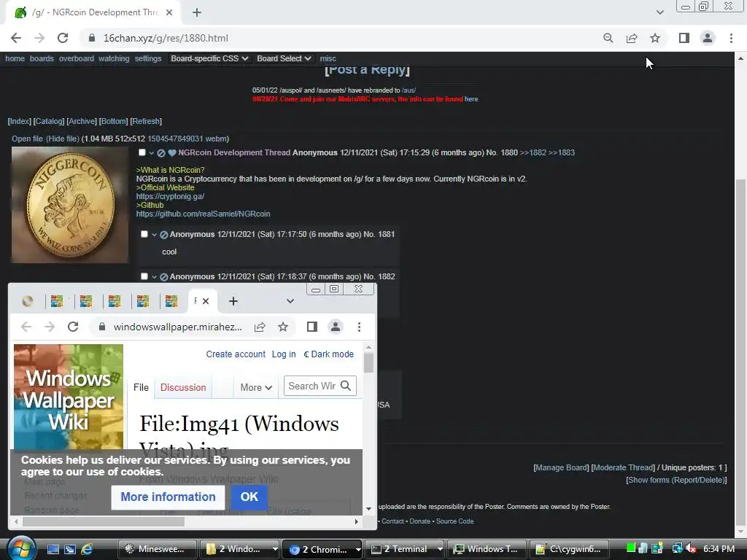This screenshot has height=560, width=747.
Task: Switch to the wiki Discussion tab
Action: click(183, 388)
